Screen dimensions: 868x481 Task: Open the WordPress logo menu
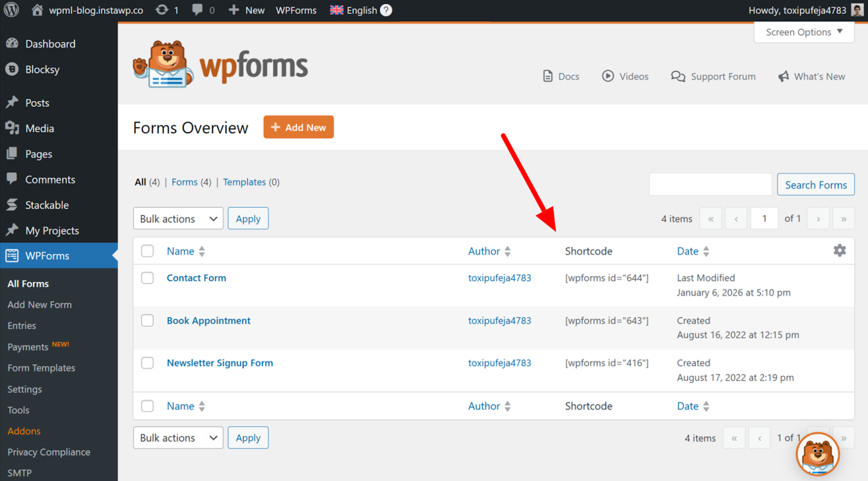(11, 10)
